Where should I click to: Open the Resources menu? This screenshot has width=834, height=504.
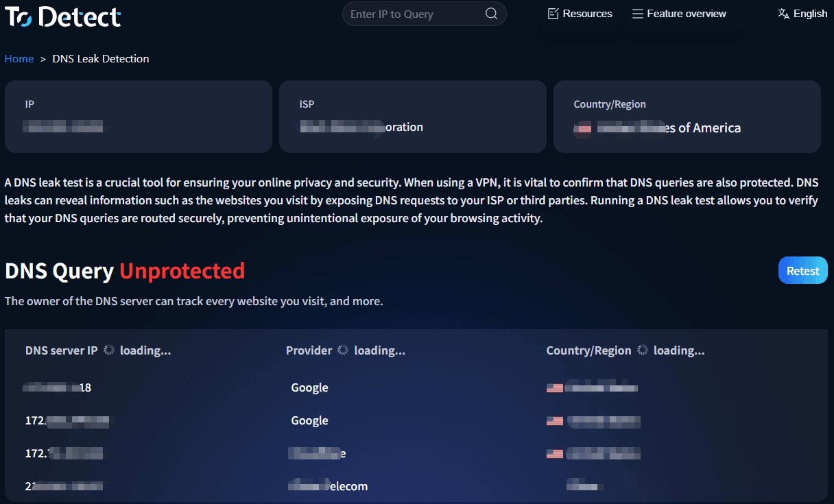coord(587,14)
